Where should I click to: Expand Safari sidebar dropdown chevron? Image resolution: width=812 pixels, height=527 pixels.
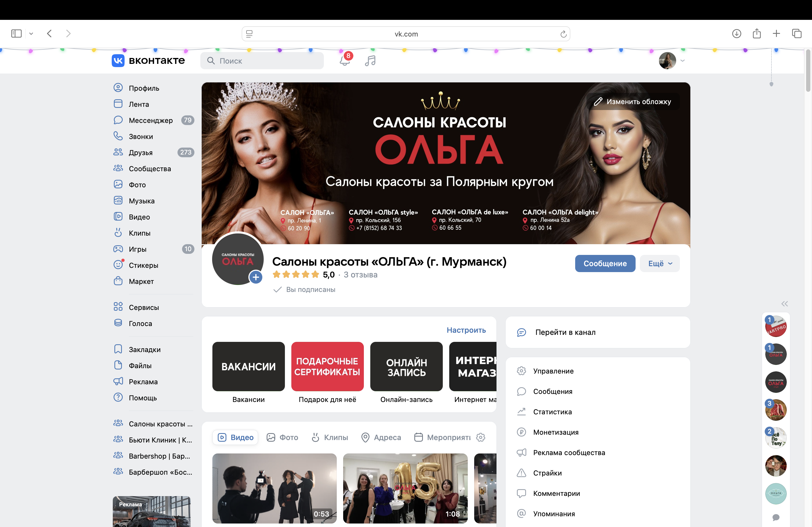tap(31, 33)
